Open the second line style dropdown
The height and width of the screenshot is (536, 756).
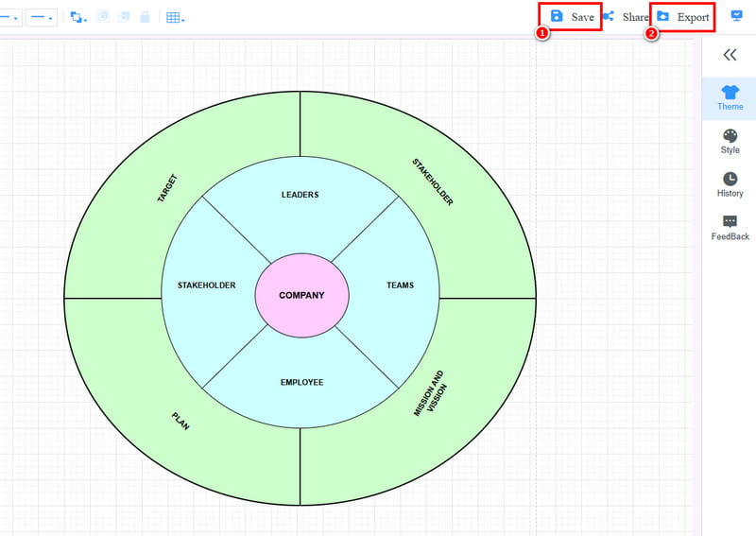click(41, 17)
